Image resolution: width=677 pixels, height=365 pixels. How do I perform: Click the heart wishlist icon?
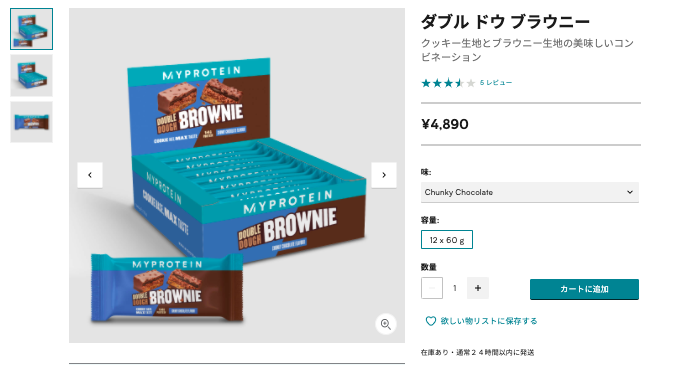(x=430, y=321)
